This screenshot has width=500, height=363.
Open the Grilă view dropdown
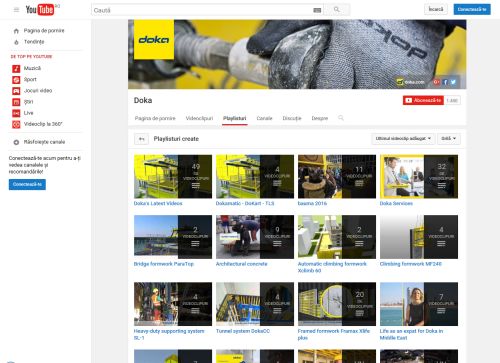pos(449,139)
